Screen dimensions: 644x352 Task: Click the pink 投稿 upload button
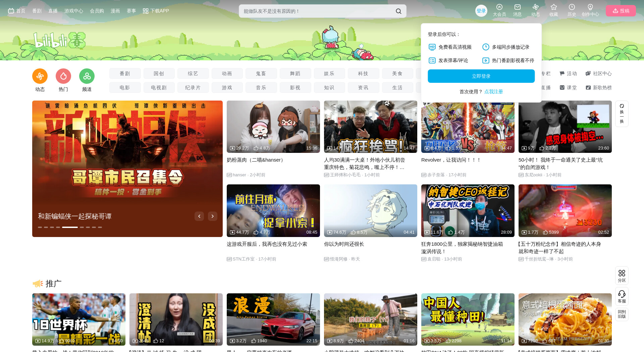(x=621, y=11)
